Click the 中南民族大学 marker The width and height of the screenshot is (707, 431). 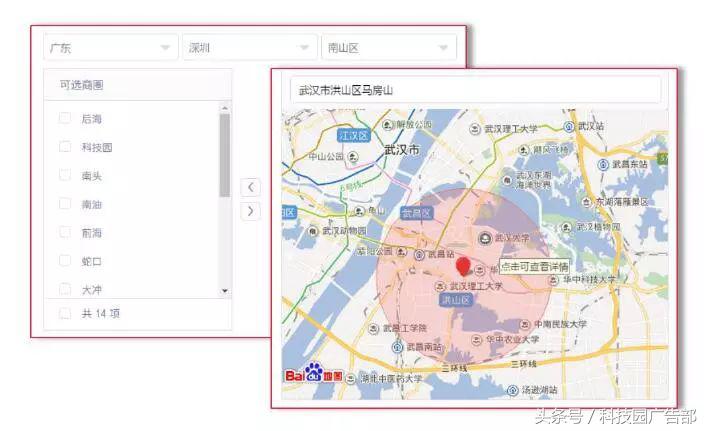coord(525,324)
